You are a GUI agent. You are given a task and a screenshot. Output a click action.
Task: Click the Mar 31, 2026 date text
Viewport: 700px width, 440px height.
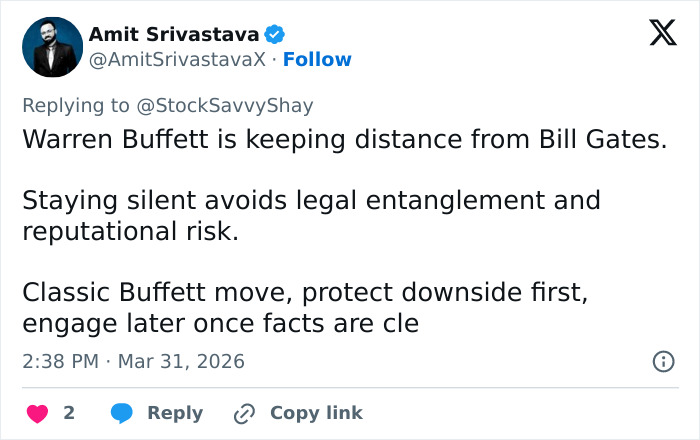click(181, 361)
